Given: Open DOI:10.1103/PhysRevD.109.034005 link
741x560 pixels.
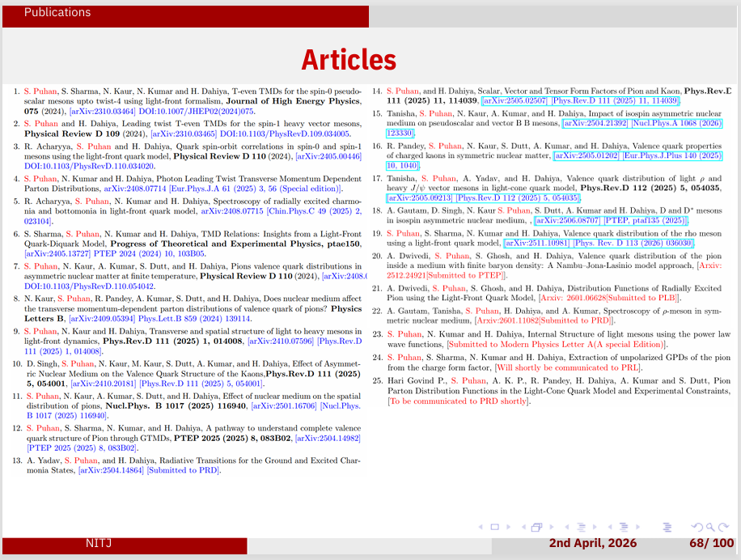Looking at the screenshot, I should pyautogui.click(x=285, y=134).
